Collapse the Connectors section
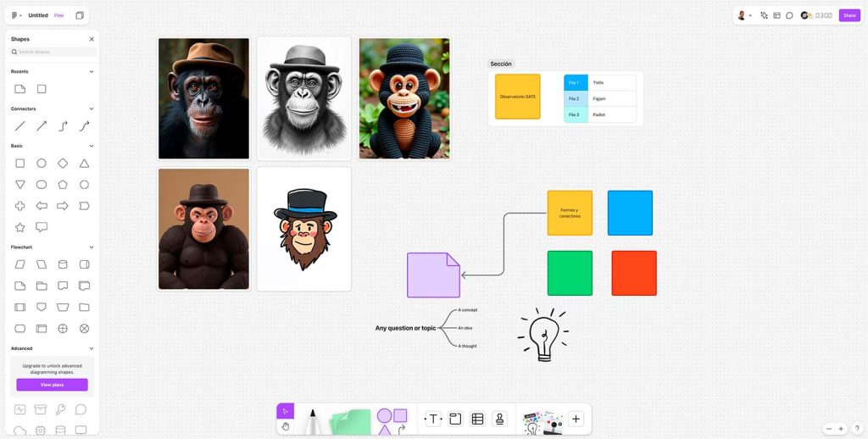The image size is (868, 439). 92,108
